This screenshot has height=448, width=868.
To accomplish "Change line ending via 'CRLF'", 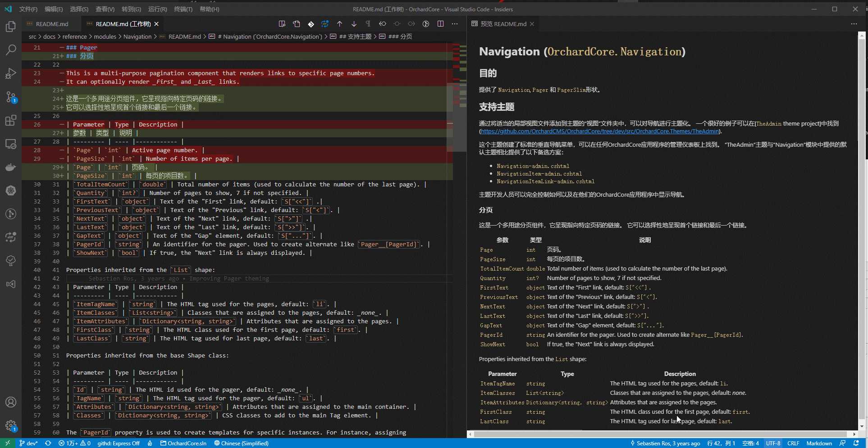I will coord(793,443).
